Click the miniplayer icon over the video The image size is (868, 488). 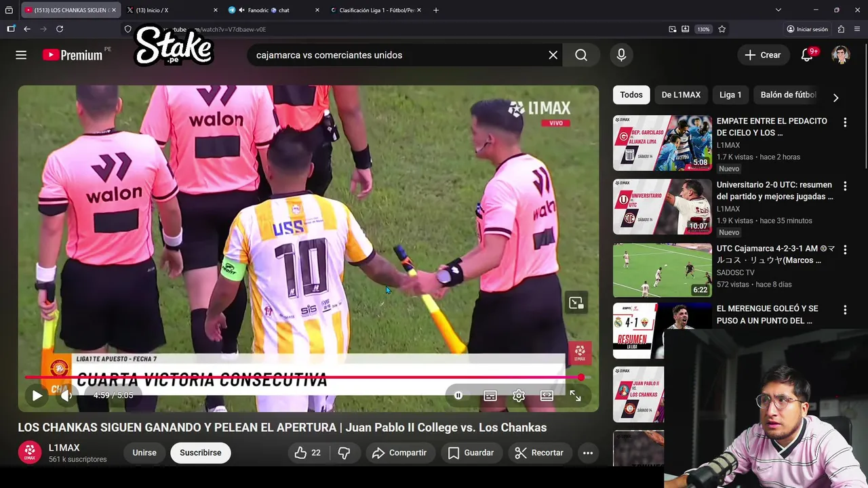[576, 303]
